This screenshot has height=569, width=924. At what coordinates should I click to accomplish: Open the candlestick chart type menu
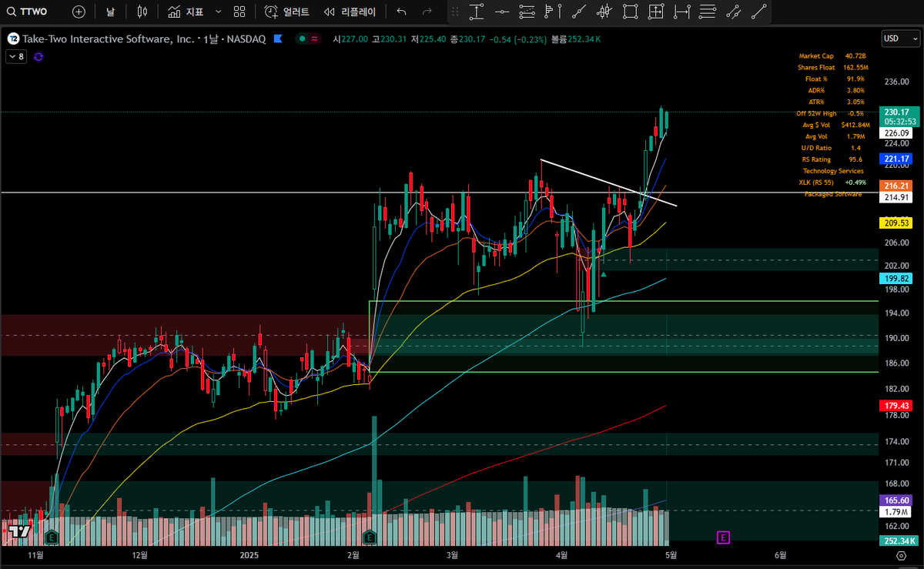point(141,12)
